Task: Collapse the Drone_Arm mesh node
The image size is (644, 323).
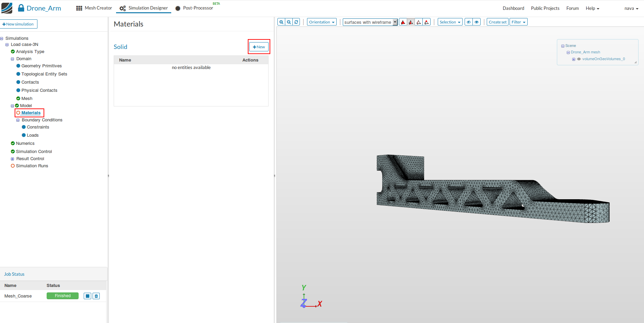Action: (568, 52)
